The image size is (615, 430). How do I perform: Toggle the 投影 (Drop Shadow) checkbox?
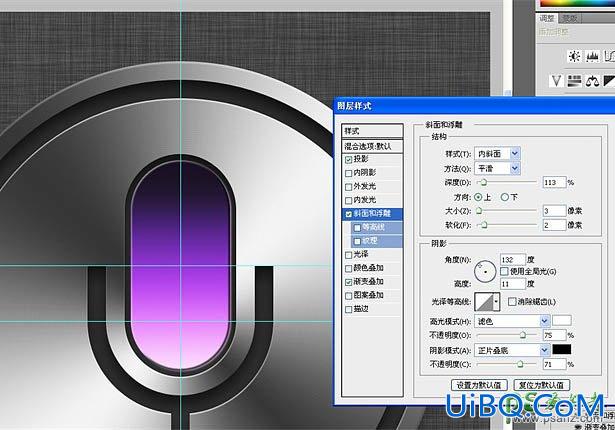tap(348, 160)
